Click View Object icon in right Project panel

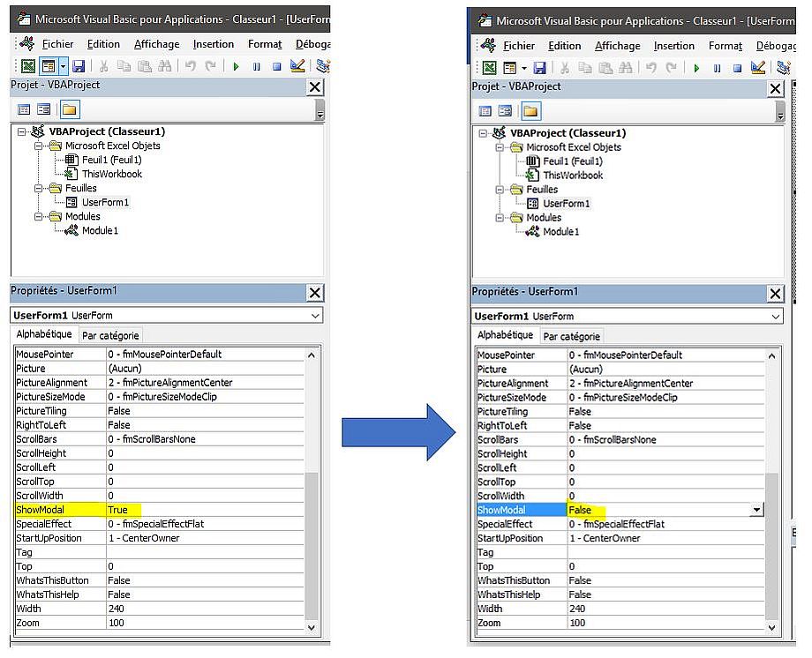point(506,111)
